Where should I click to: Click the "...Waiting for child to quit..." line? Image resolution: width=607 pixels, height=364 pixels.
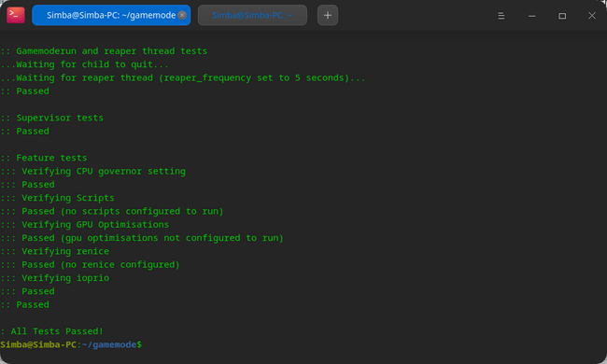[x=84, y=64]
